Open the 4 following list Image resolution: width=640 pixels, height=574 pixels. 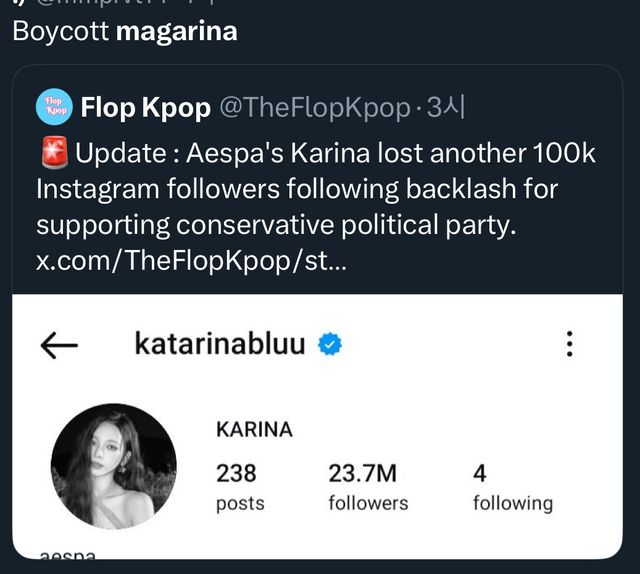pos(511,486)
